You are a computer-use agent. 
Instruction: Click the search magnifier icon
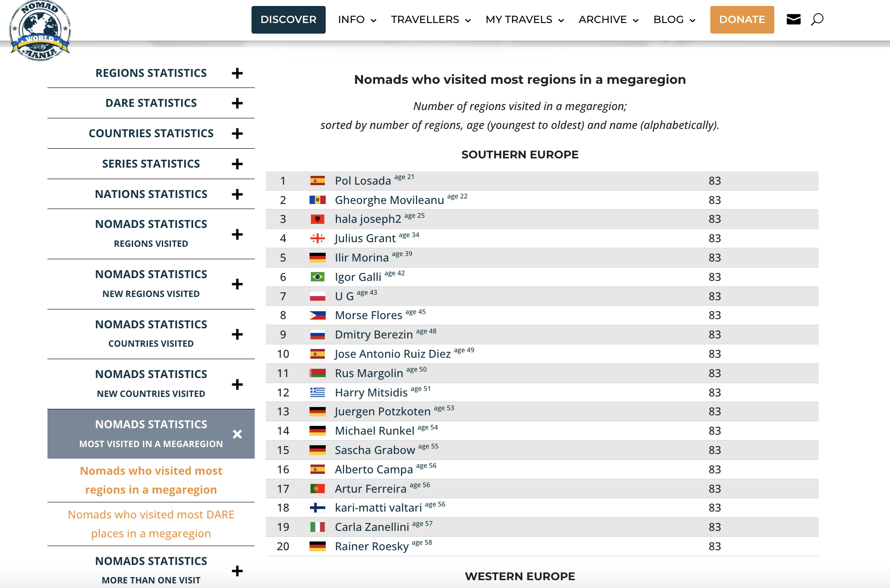click(817, 19)
